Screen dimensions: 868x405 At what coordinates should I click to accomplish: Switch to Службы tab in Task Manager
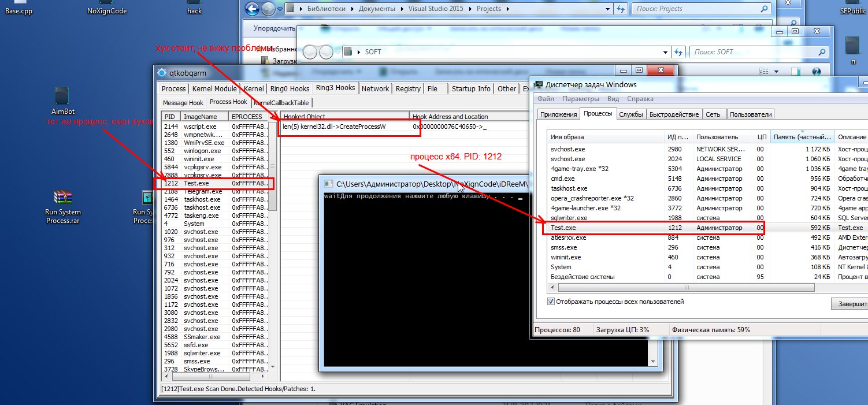pyautogui.click(x=630, y=114)
